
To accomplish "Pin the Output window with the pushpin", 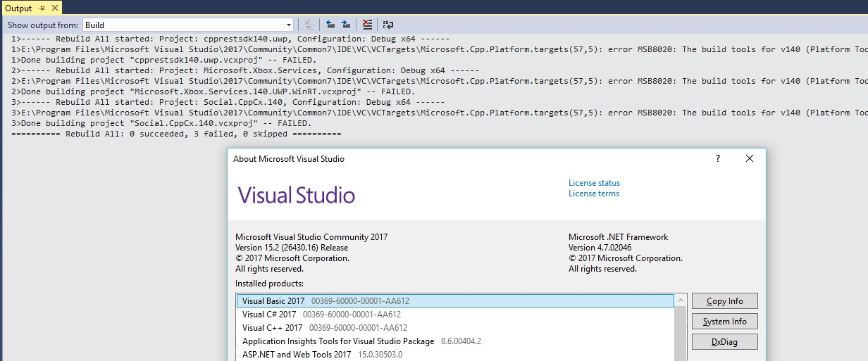I will click(x=42, y=8).
